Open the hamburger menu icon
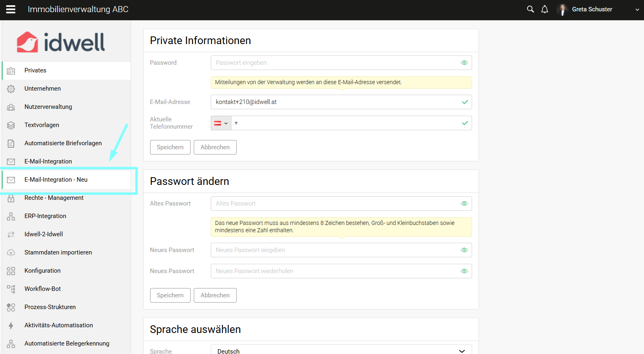Screen dimensions: 644x354 tap(11, 9)
